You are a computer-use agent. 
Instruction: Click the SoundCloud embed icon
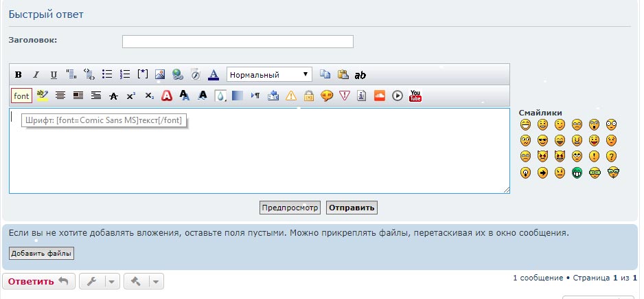pos(380,96)
